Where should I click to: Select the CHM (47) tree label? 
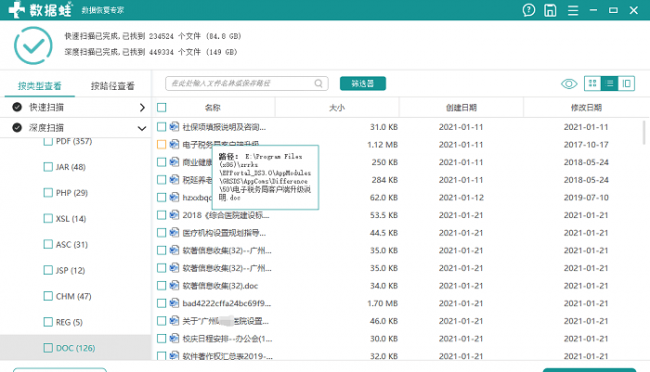[73, 296]
